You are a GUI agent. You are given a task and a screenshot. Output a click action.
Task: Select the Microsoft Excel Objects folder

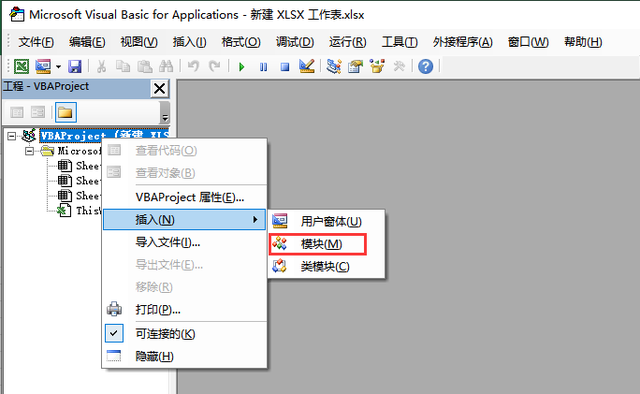click(79, 151)
